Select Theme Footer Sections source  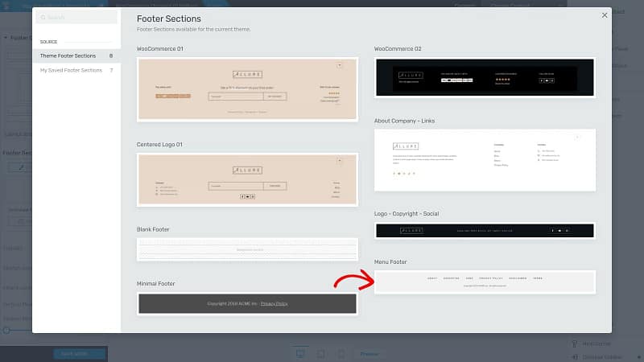pyautogui.click(x=76, y=56)
